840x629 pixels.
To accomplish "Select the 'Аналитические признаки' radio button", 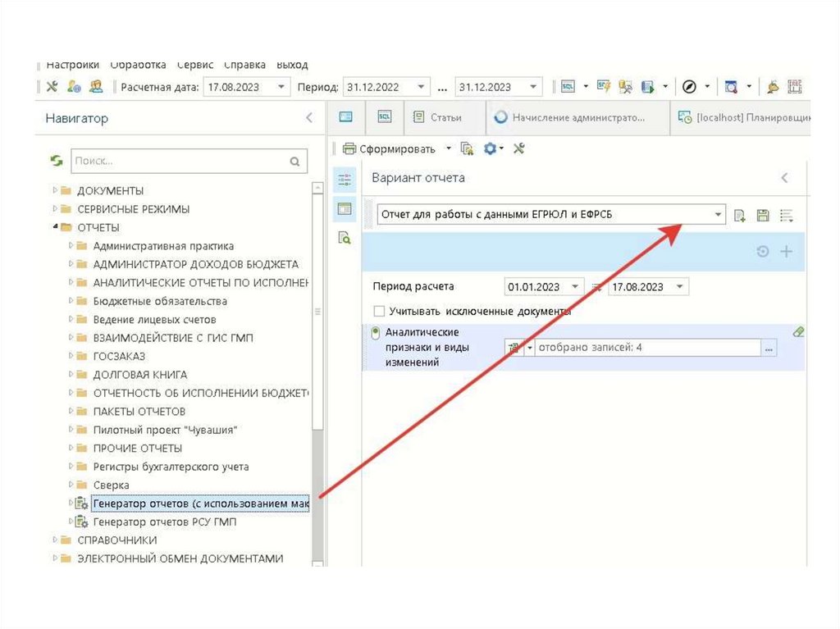I will tap(377, 333).
